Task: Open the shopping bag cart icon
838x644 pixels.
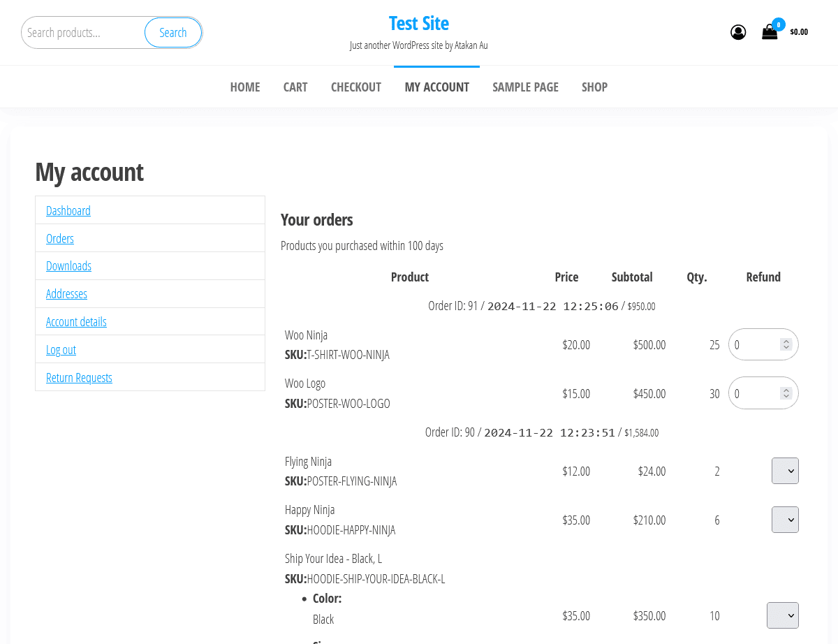Action: click(770, 31)
